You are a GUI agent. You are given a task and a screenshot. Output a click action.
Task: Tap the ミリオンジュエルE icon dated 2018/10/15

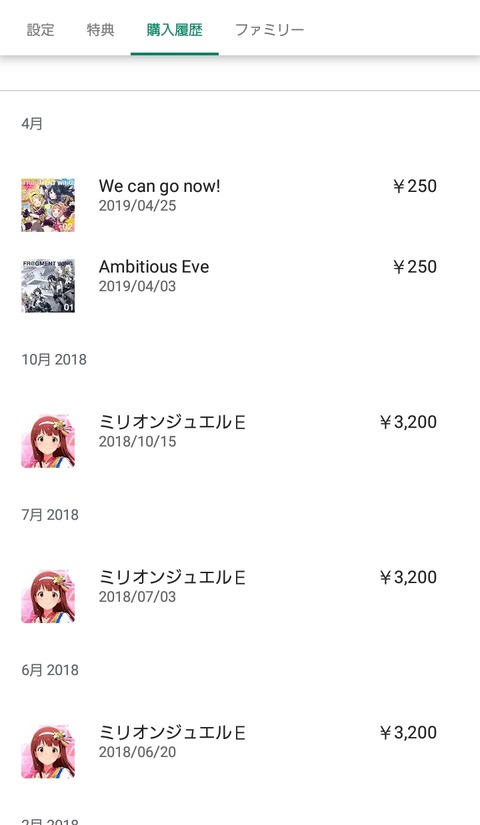point(48,441)
